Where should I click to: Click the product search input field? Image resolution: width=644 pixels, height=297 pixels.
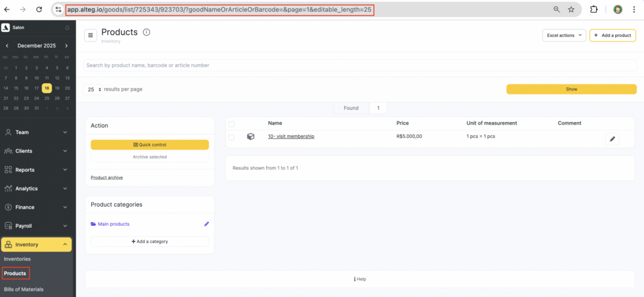(x=360, y=65)
